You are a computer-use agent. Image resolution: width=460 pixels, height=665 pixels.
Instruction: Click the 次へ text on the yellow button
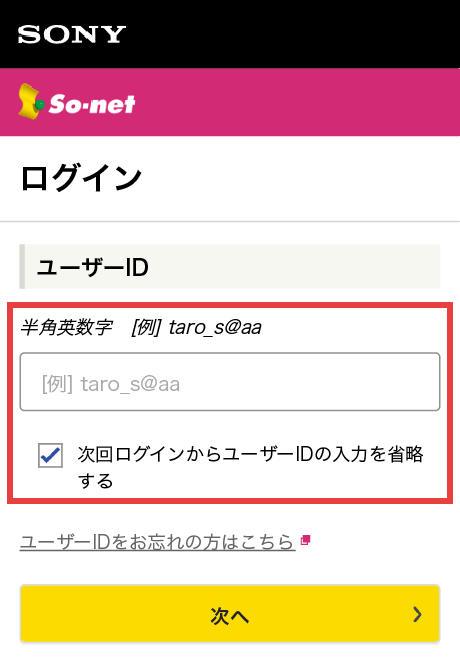click(x=229, y=615)
